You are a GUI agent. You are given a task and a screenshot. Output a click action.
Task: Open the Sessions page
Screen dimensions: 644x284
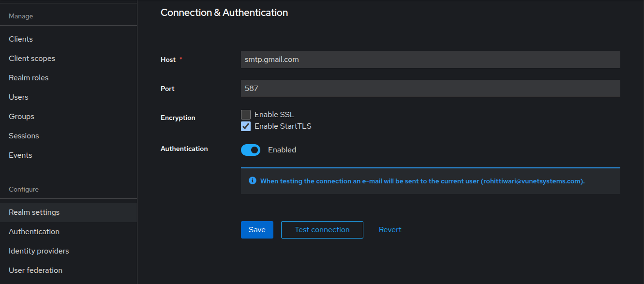(x=24, y=136)
